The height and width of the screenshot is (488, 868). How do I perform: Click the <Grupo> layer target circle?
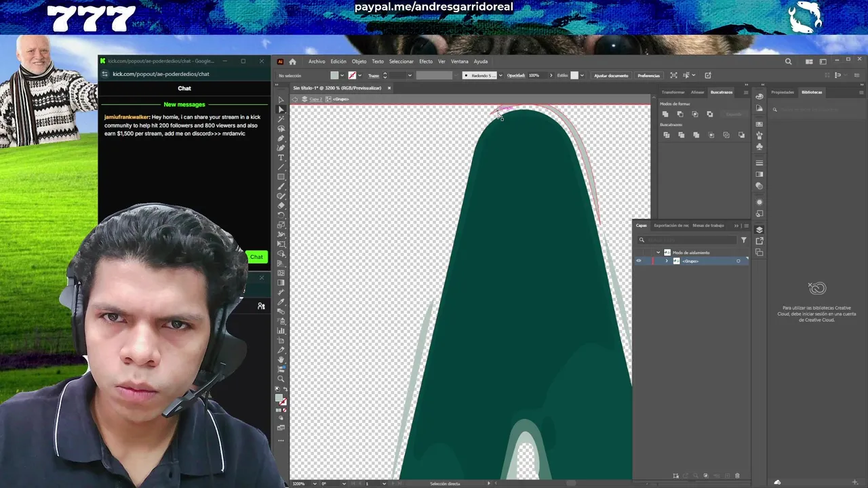738,261
